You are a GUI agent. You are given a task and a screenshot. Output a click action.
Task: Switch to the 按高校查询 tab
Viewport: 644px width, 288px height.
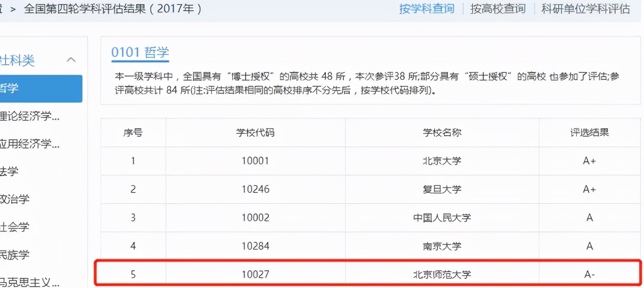pos(497,8)
